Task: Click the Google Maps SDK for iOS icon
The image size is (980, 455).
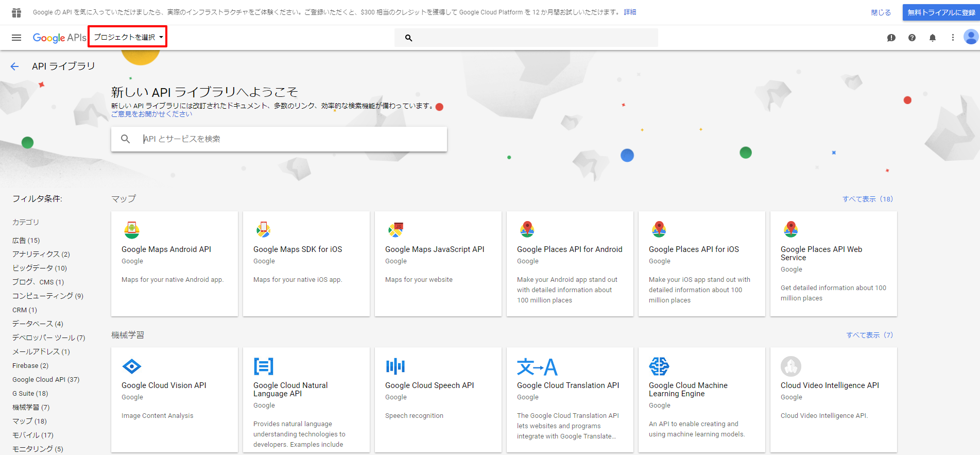Action: click(264, 230)
